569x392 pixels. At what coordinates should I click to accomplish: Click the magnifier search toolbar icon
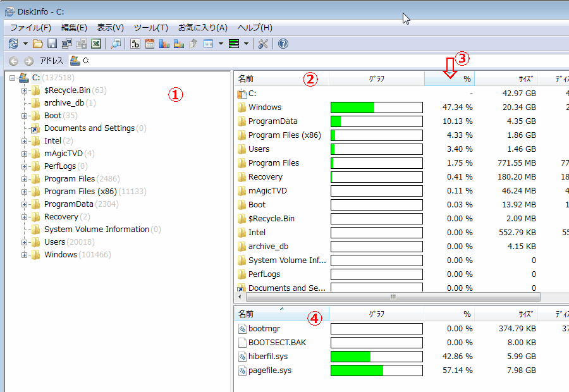click(x=116, y=44)
